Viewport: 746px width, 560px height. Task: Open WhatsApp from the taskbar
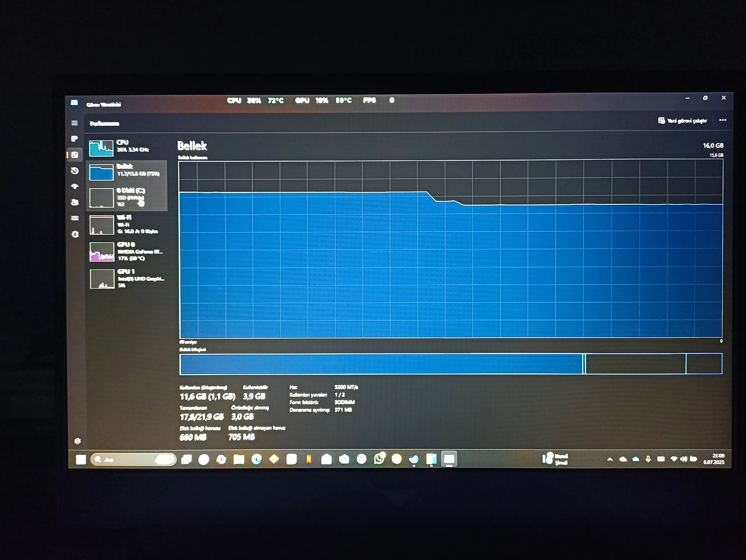click(379, 459)
